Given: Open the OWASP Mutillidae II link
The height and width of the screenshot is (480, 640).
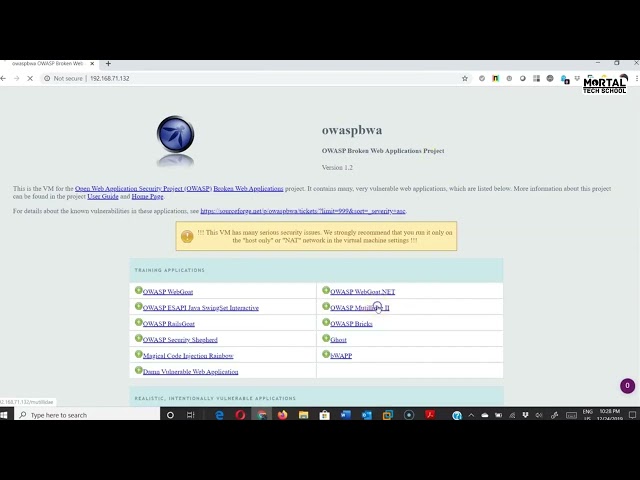Looking at the screenshot, I should pyautogui.click(x=360, y=308).
